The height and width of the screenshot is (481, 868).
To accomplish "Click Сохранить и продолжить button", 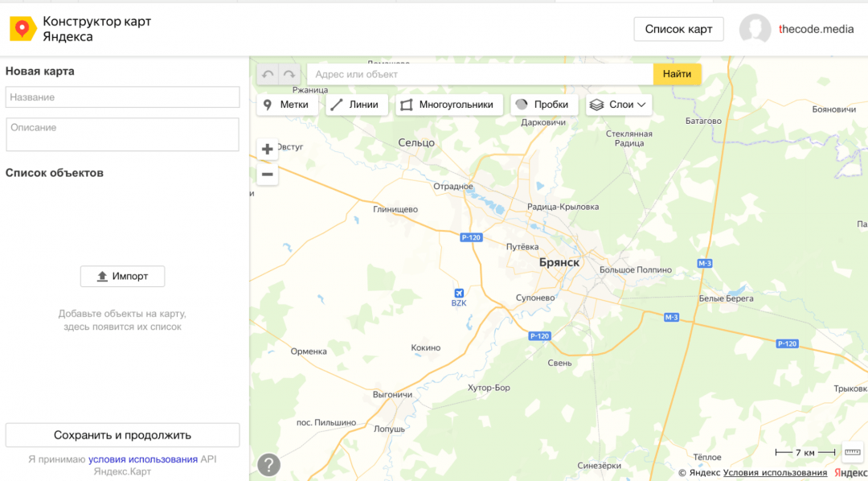I will [122, 435].
